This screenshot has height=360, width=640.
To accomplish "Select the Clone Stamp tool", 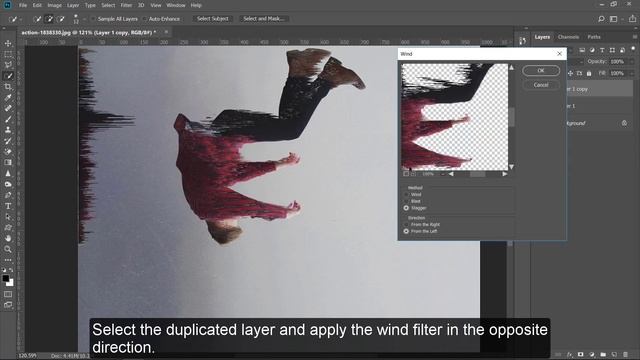I will point(8,130).
